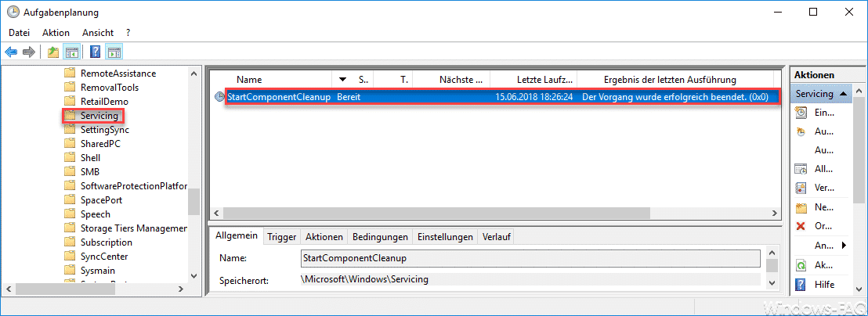Select the StartComponentCleanup task row
868x316 pixels.
pos(502,97)
